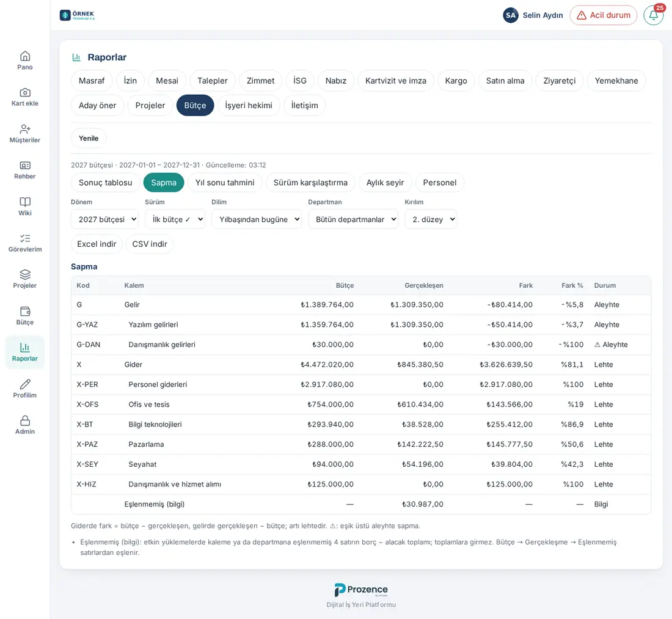
Task: Click the SA user avatar
Action: [511, 15]
